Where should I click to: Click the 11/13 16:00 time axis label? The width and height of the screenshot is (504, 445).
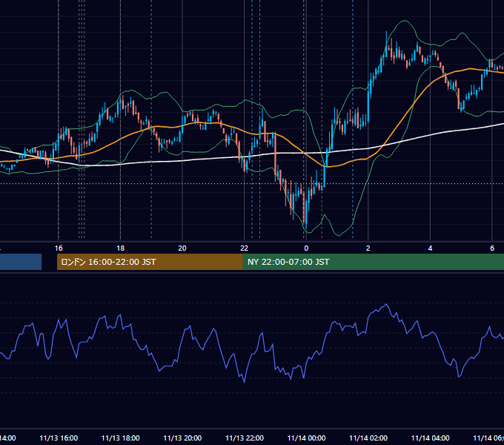(x=59, y=438)
